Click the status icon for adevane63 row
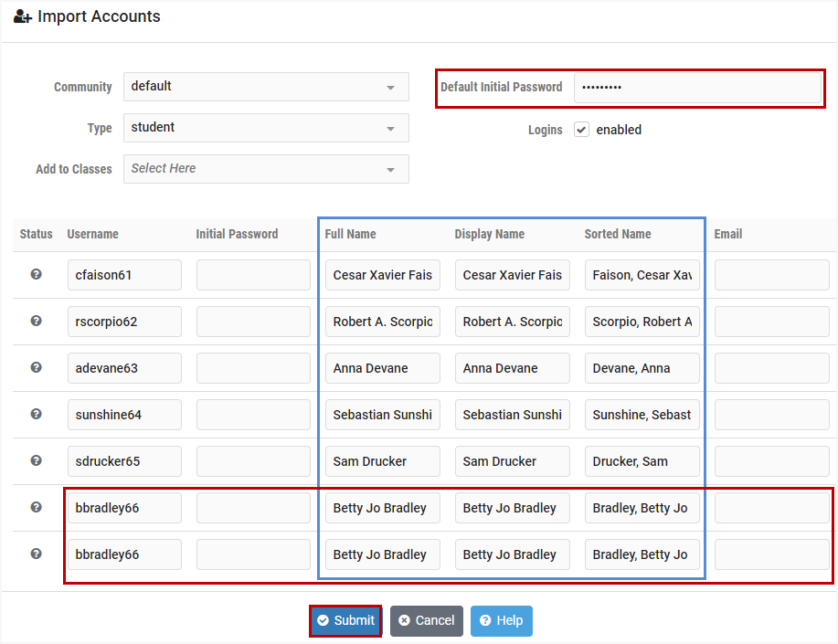This screenshot has width=838, height=644. click(x=37, y=367)
